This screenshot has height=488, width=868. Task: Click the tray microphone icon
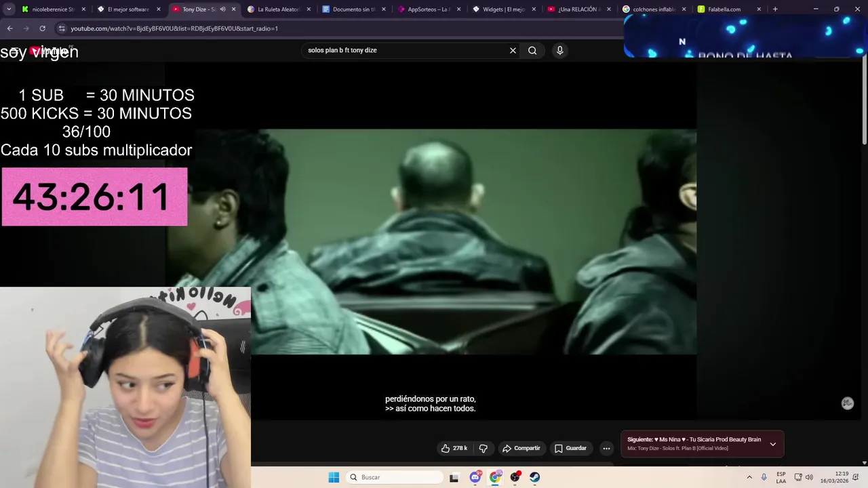pos(764,477)
